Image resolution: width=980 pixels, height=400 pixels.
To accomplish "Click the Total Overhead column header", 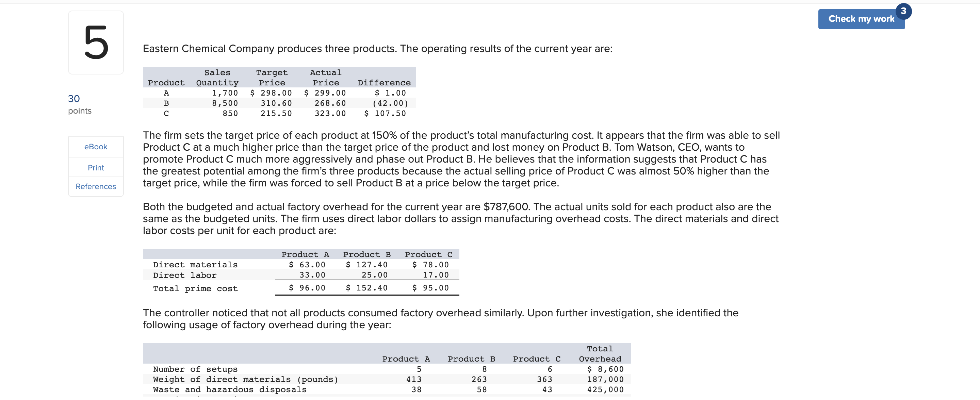I will click(x=600, y=354).
